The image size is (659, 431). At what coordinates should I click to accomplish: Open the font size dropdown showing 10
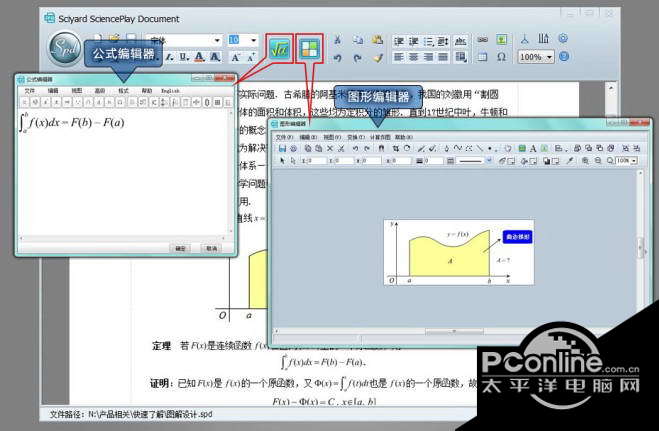coord(253,40)
